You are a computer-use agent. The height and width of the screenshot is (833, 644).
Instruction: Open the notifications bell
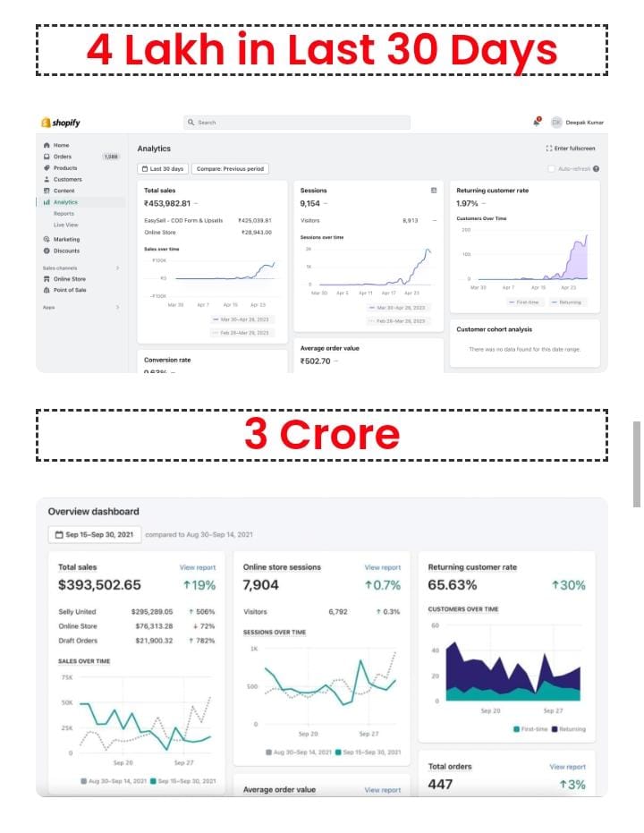[537, 122]
